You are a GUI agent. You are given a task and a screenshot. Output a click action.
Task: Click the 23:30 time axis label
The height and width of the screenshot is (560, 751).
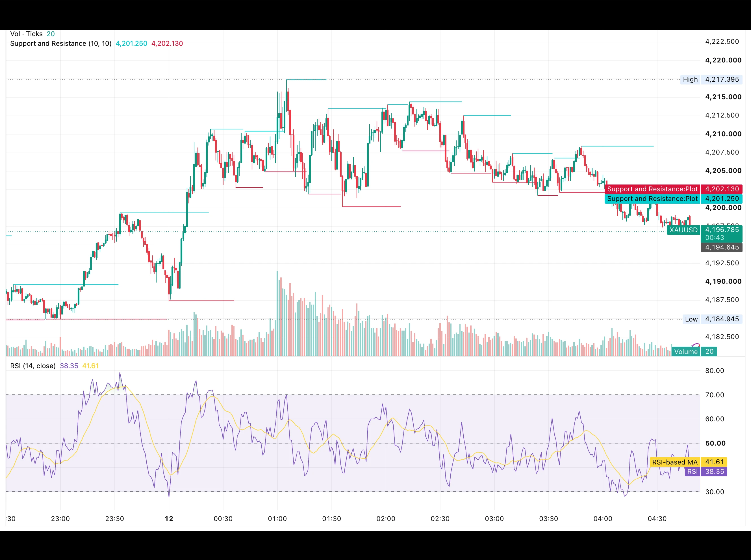pyautogui.click(x=114, y=519)
